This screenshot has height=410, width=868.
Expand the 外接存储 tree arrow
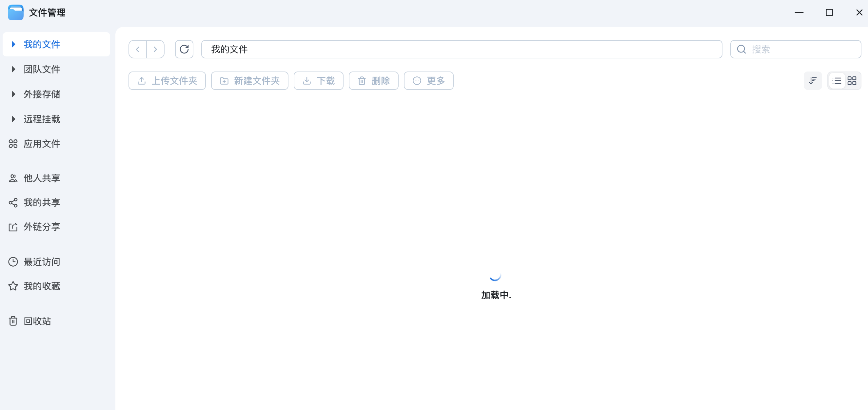13,94
